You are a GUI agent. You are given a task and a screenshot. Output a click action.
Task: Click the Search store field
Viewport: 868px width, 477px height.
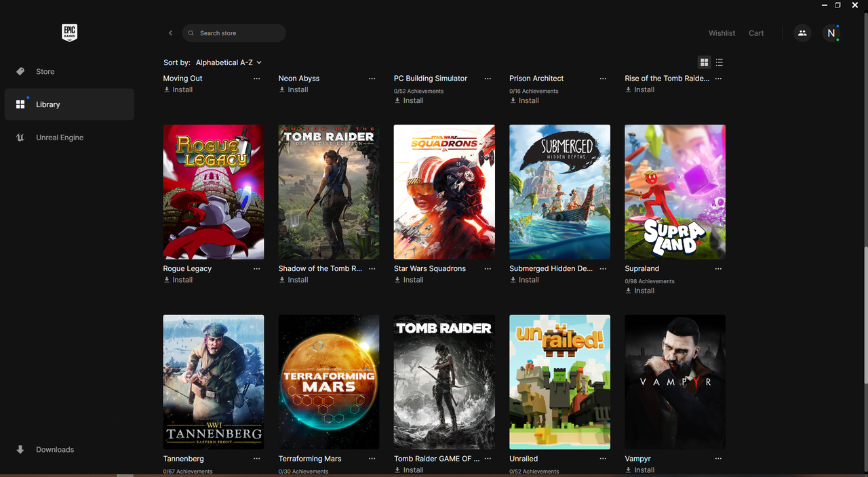point(234,33)
